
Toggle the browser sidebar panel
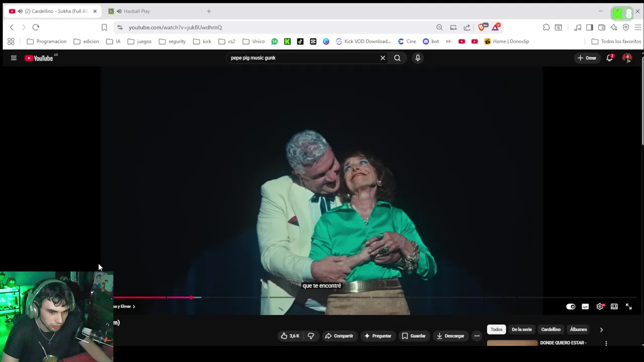click(x=590, y=27)
